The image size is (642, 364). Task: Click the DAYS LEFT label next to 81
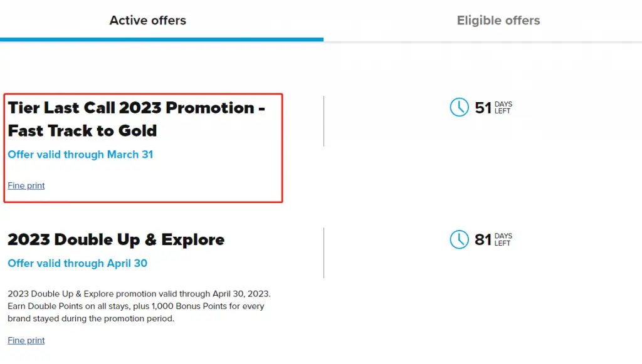503,239
